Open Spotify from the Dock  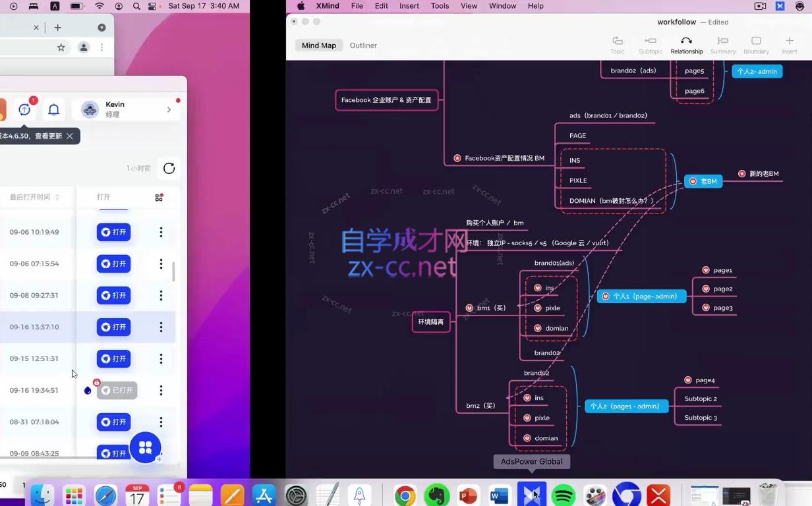[563, 495]
